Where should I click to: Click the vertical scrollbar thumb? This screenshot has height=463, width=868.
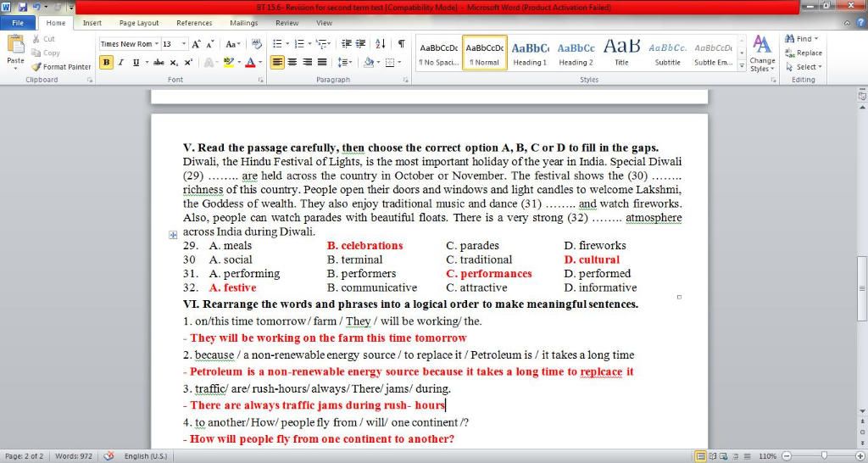click(x=862, y=288)
